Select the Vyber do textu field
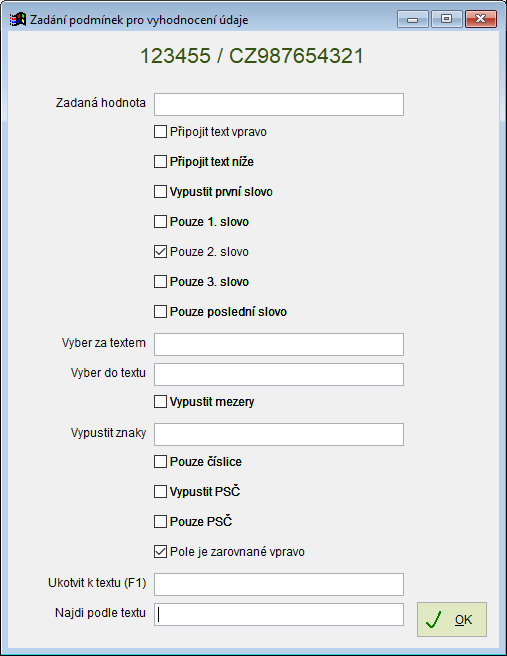Viewport: 507px width, 656px height. [x=279, y=374]
